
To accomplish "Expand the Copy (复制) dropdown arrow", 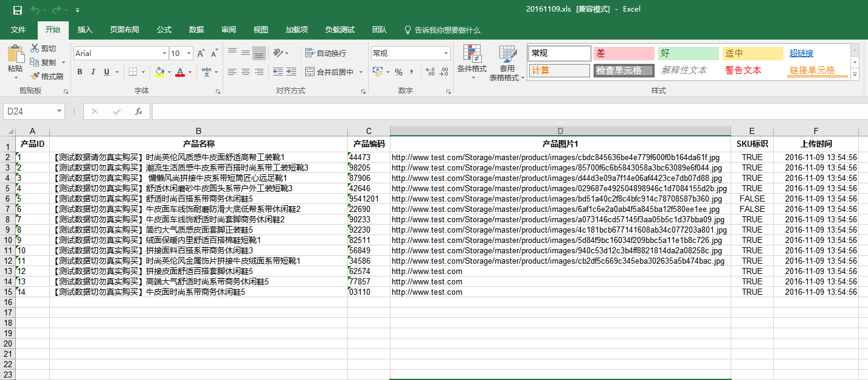I will (63, 62).
